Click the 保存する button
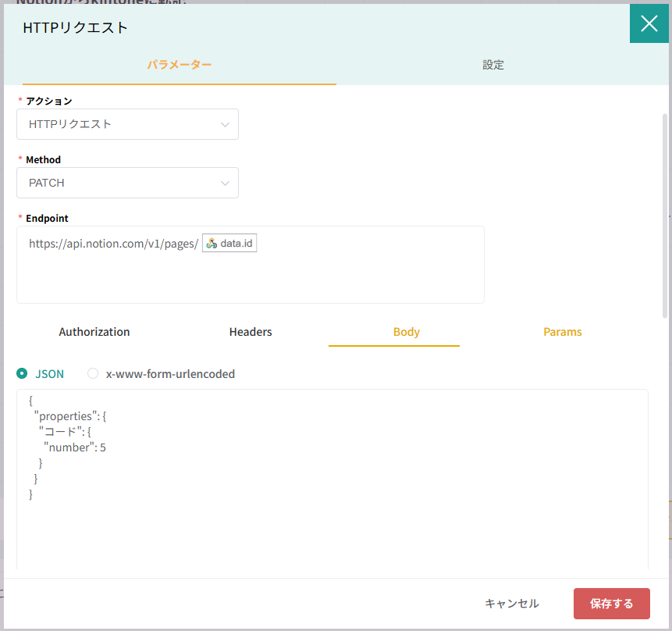Viewport: 672px width, 631px height. 612,604
